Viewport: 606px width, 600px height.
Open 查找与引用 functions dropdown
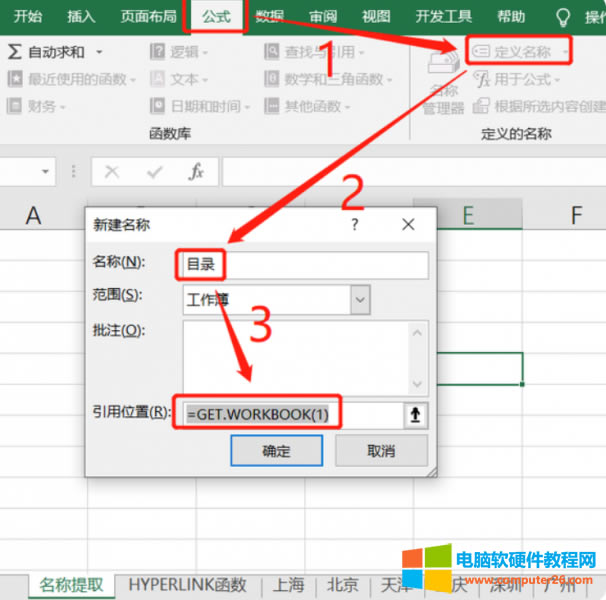pos(314,52)
